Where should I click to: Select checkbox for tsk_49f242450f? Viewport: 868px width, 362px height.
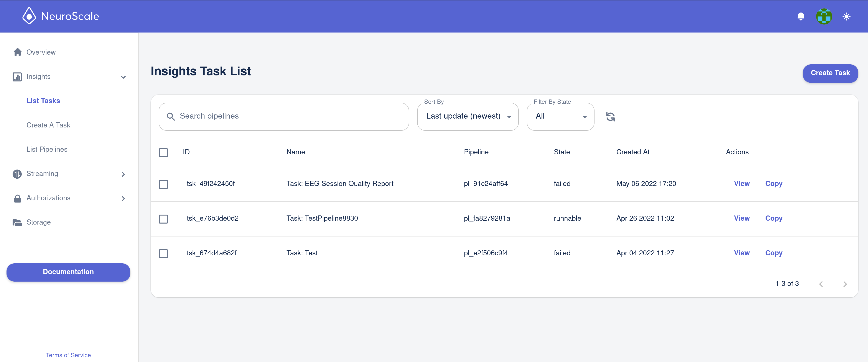click(x=163, y=184)
